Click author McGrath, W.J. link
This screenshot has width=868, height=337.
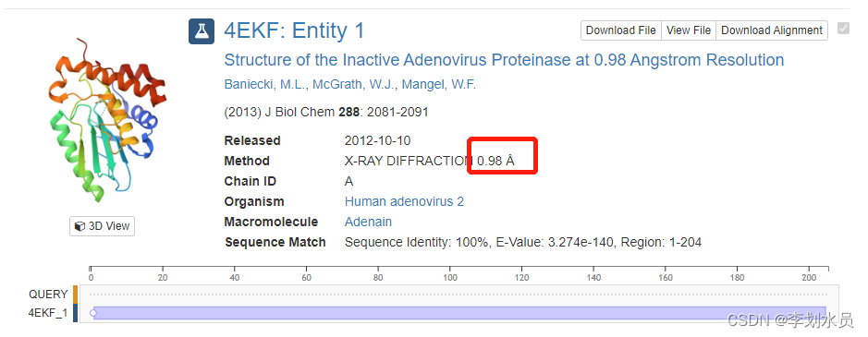pos(354,85)
